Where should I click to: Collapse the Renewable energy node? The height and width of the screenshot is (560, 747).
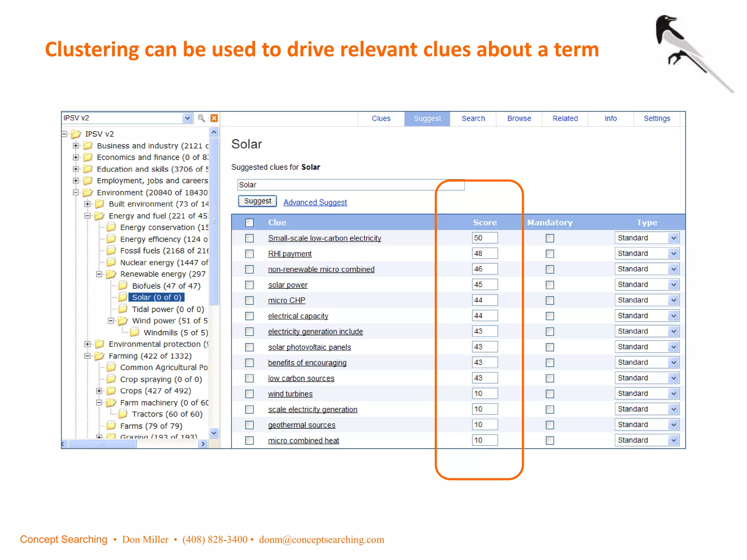pos(99,274)
